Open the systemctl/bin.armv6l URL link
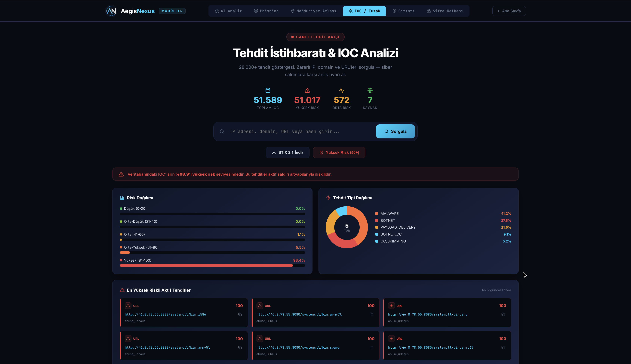 point(431,347)
